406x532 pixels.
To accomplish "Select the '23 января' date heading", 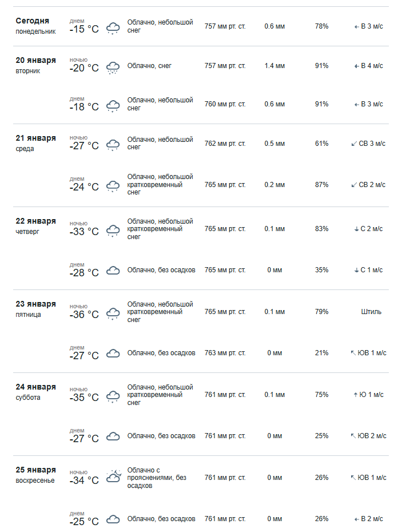I will pos(35,304).
